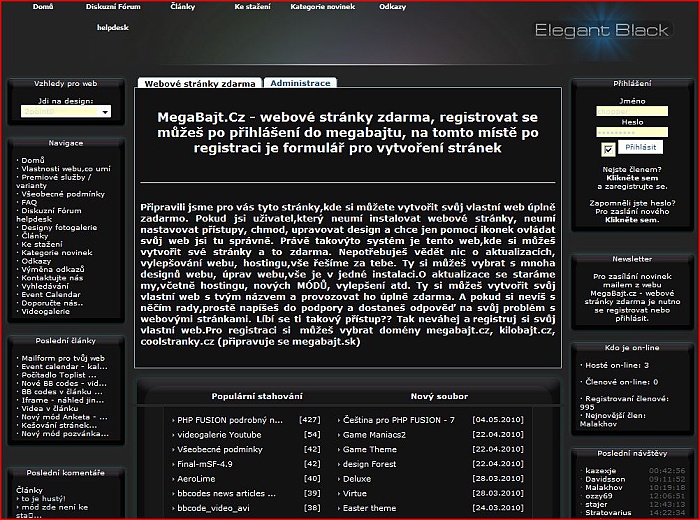Open the 'Jdi na design' dropdown

66,112
